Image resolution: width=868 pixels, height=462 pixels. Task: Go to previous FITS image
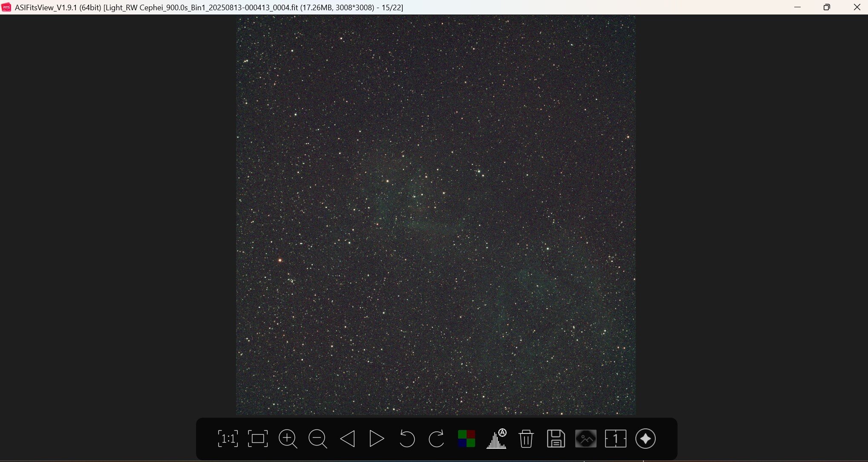[x=347, y=439]
